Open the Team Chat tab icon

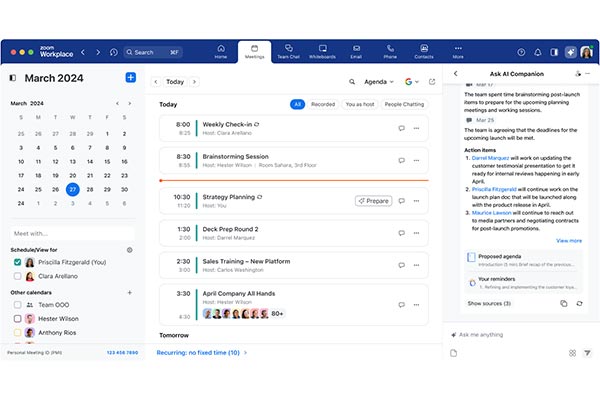[288, 49]
